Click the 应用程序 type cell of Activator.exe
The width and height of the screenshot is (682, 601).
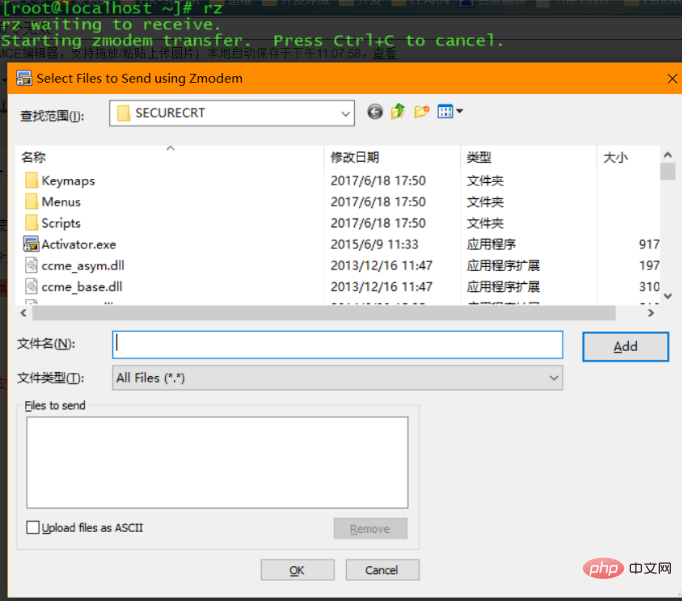(x=491, y=244)
